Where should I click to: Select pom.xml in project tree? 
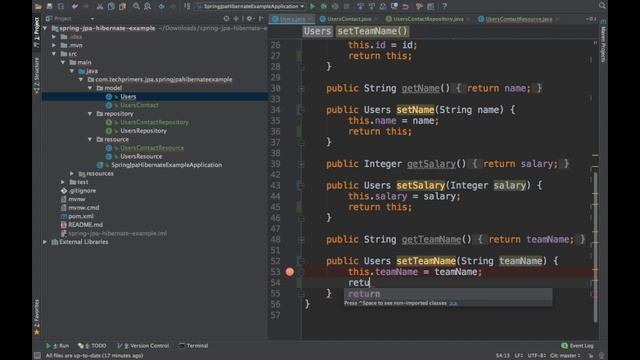coord(81,216)
